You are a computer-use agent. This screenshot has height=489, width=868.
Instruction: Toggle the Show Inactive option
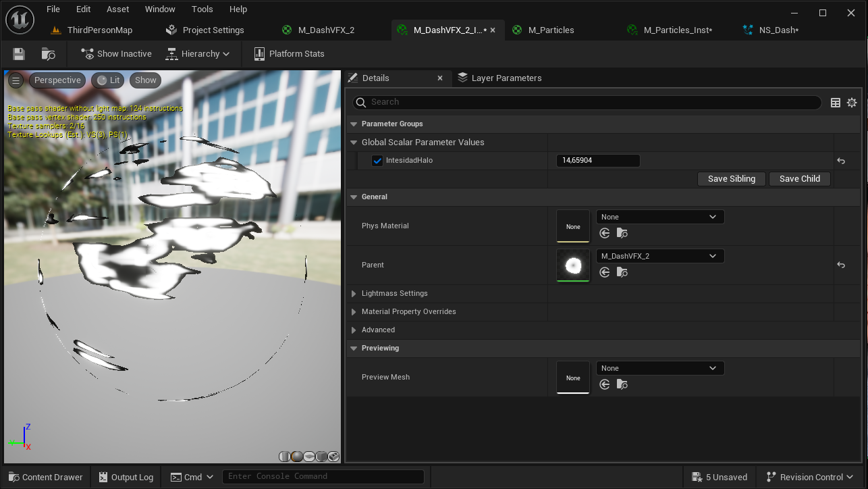[116, 54]
